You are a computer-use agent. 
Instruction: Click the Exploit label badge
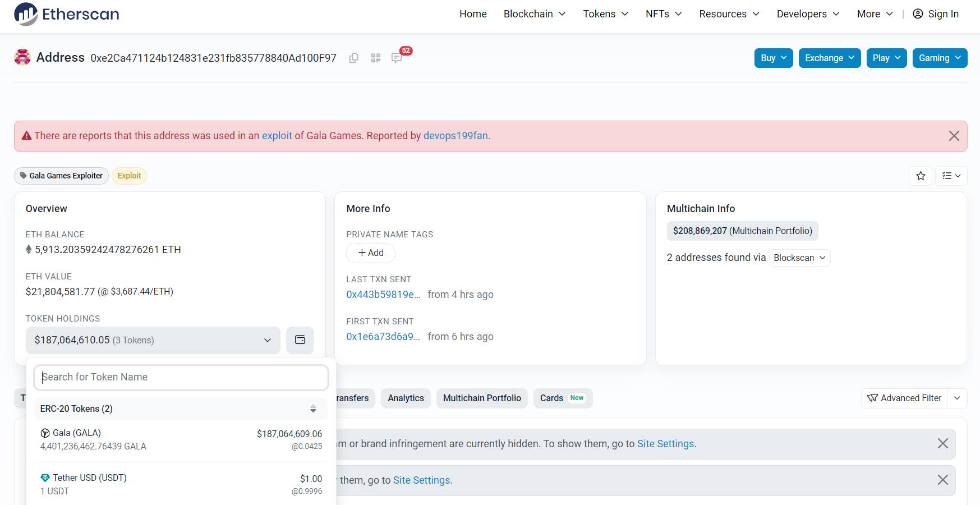(x=129, y=176)
